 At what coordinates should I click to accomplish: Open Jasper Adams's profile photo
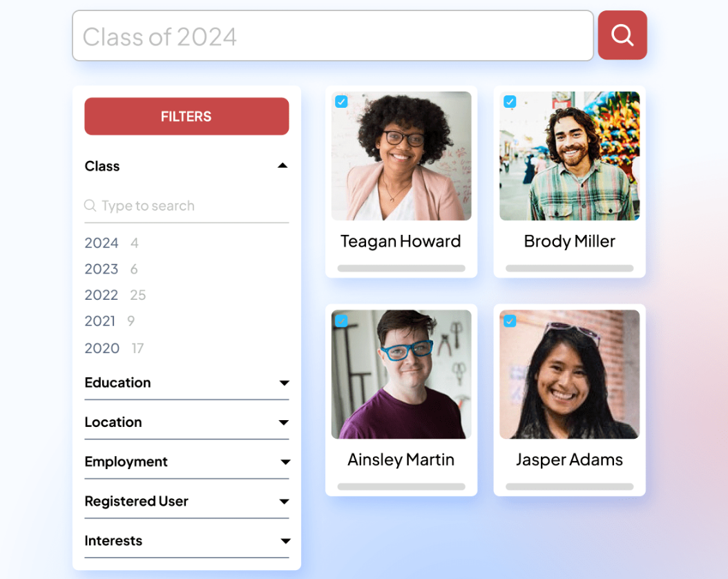click(569, 374)
